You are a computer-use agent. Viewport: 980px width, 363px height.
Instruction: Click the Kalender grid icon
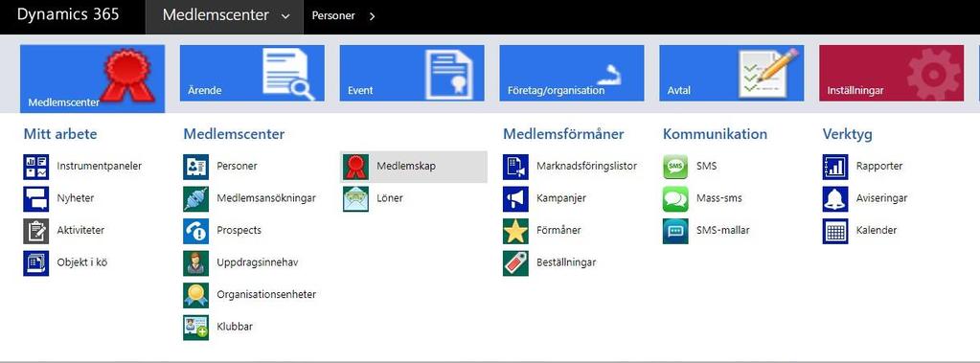pos(835,231)
